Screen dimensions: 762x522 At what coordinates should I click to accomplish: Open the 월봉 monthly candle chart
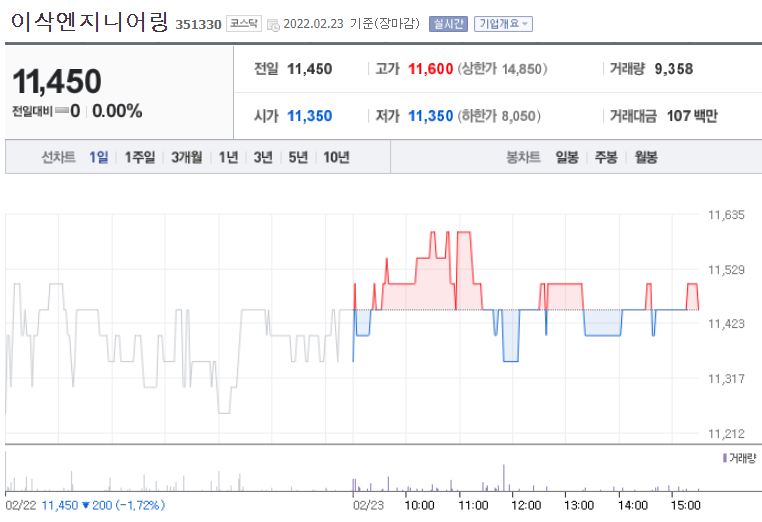click(646, 157)
